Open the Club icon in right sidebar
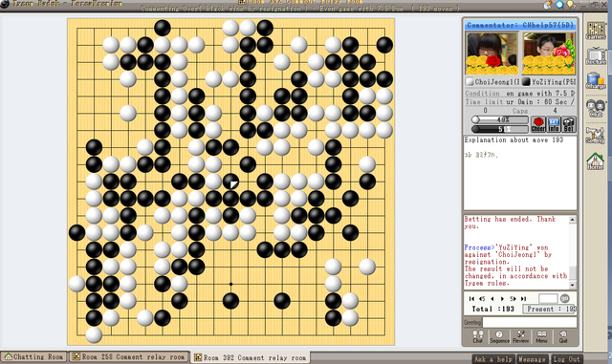The image size is (612, 364). [596, 108]
